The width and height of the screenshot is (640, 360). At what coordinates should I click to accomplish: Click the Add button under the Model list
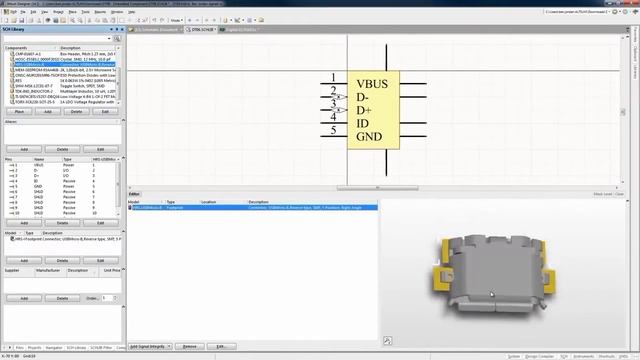(x=24, y=260)
